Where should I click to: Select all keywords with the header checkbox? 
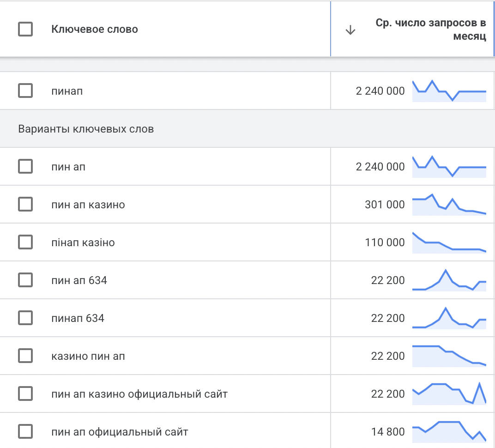click(25, 30)
